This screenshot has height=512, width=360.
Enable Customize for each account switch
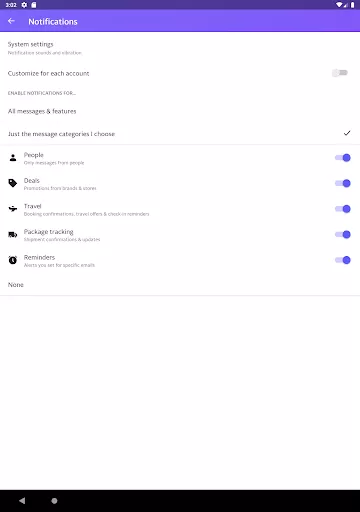[x=340, y=73]
